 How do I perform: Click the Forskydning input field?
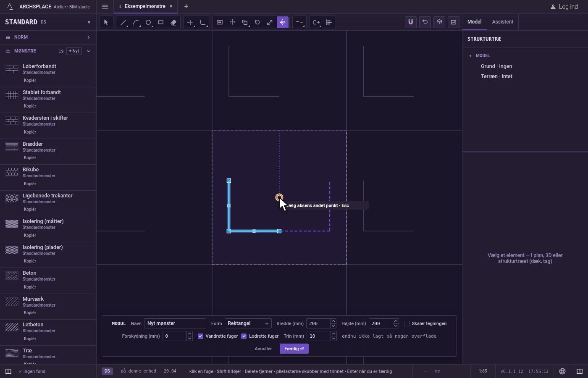[x=174, y=336]
